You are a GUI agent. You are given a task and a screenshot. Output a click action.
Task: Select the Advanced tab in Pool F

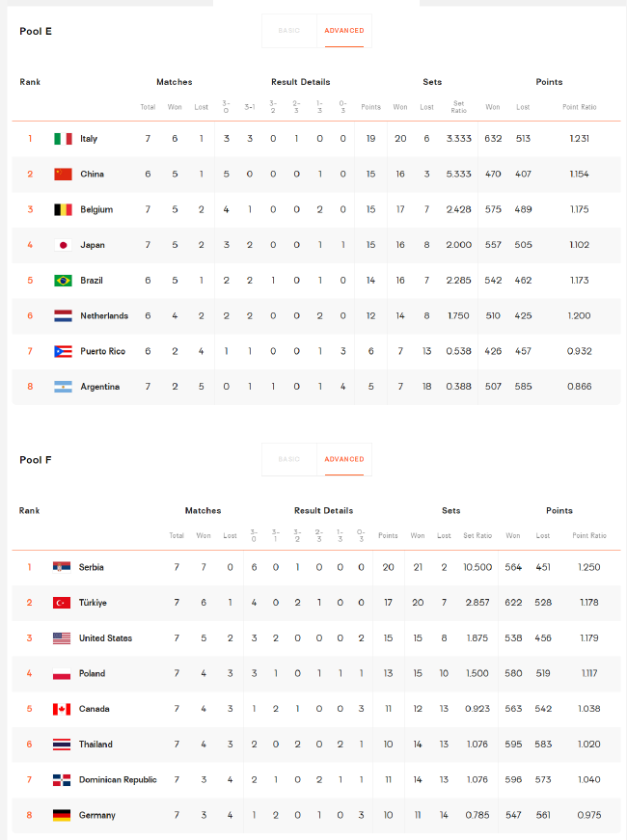pyautogui.click(x=344, y=459)
